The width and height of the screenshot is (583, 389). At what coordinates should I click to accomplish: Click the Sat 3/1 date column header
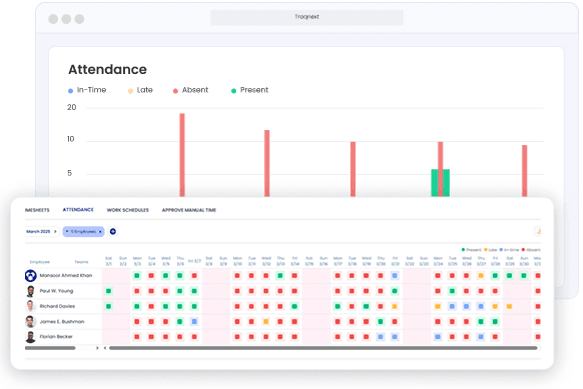click(x=109, y=261)
